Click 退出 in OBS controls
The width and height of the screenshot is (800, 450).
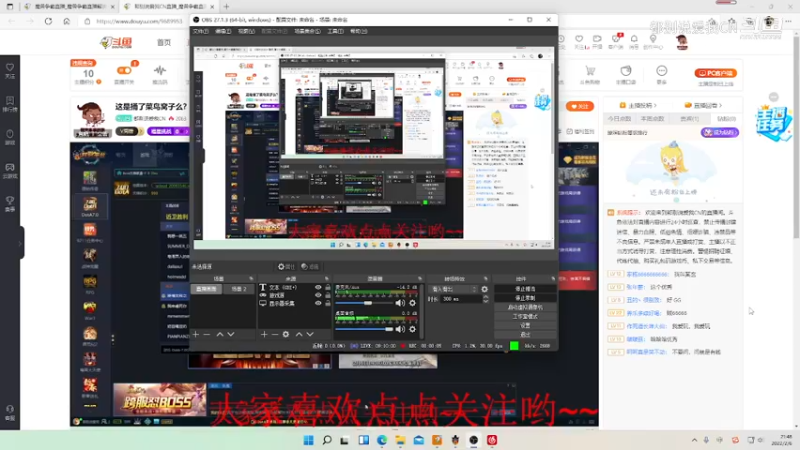pyautogui.click(x=525, y=335)
